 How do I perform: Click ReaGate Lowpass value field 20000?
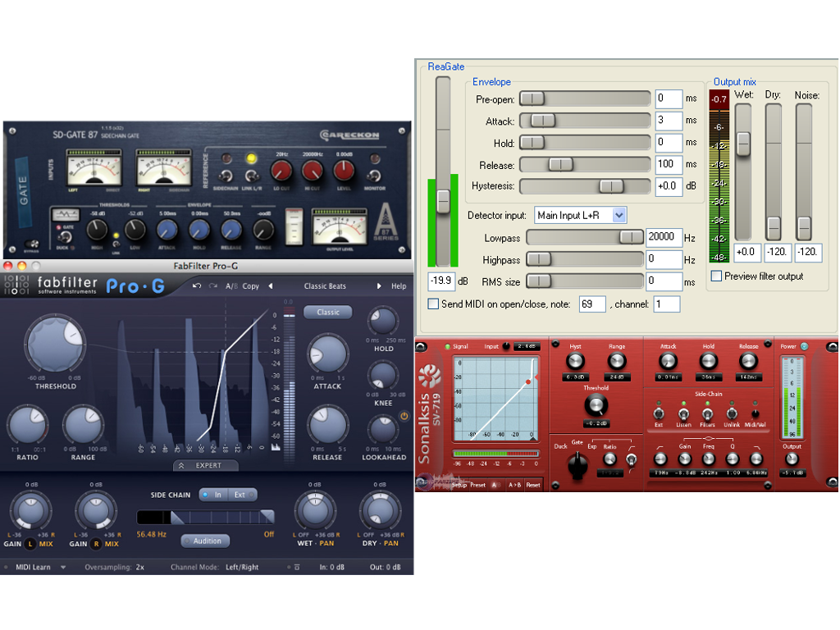point(664,237)
